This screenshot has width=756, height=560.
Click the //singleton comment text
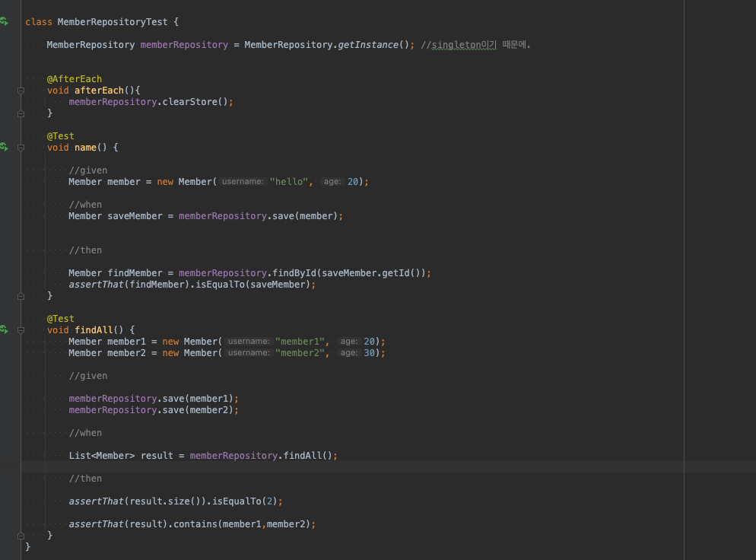(475, 44)
